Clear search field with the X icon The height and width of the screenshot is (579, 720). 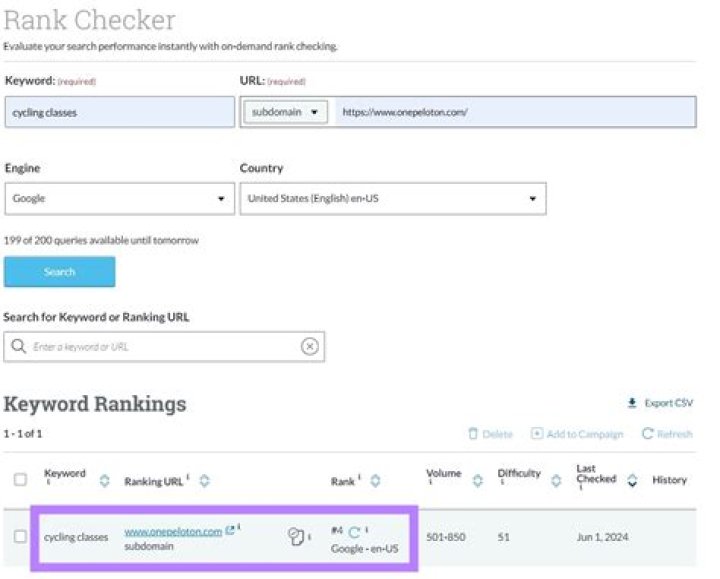tap(310, 347)
